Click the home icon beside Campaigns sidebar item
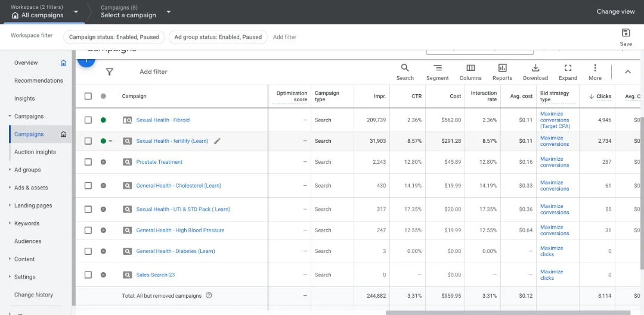Viewport: 644px width, 315px height. [x=63, y=134]
